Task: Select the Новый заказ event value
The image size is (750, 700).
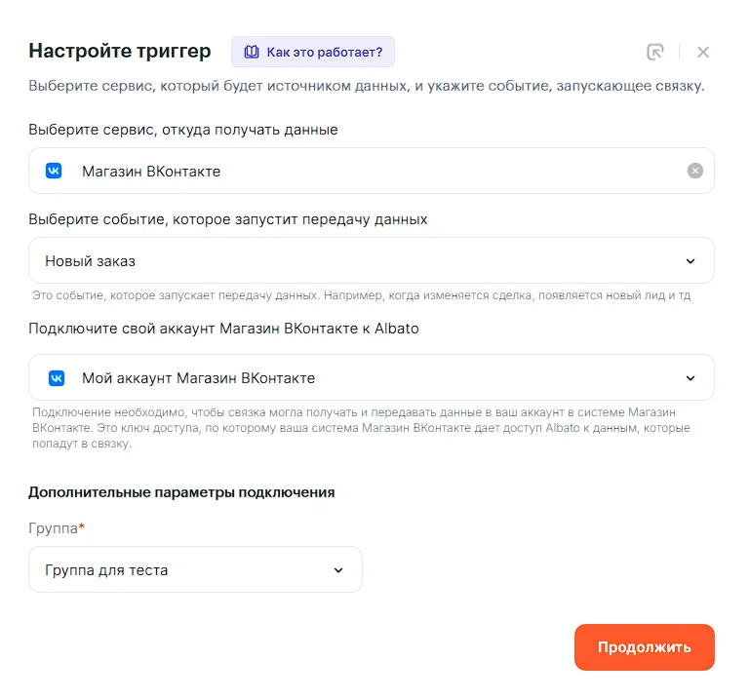Action: 91,261
